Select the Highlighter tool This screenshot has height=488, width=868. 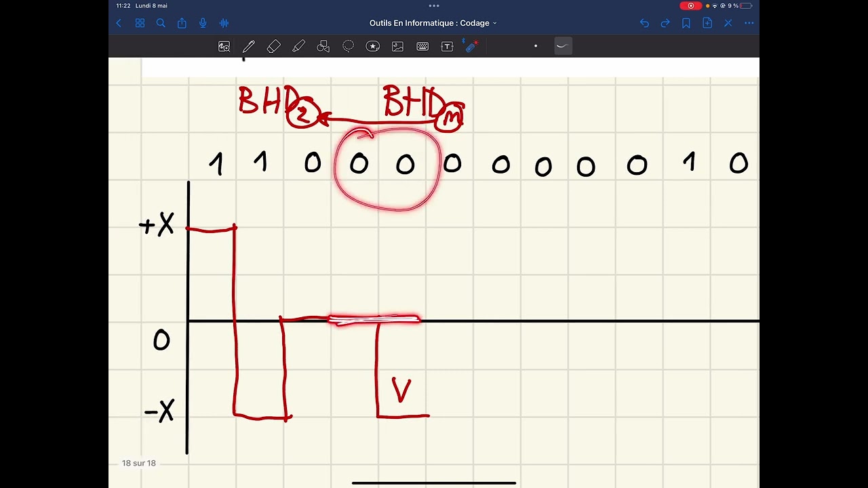(x=299, y=46)
